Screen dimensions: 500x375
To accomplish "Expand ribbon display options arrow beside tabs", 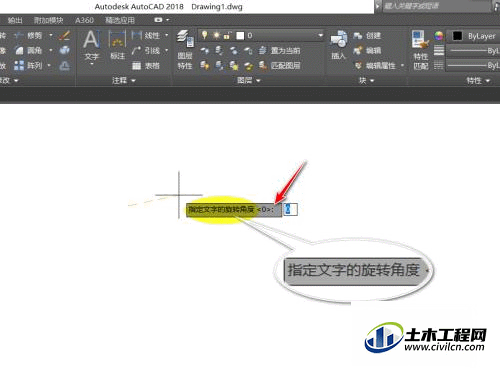I will pyautogui.click(x=168, y=20).
